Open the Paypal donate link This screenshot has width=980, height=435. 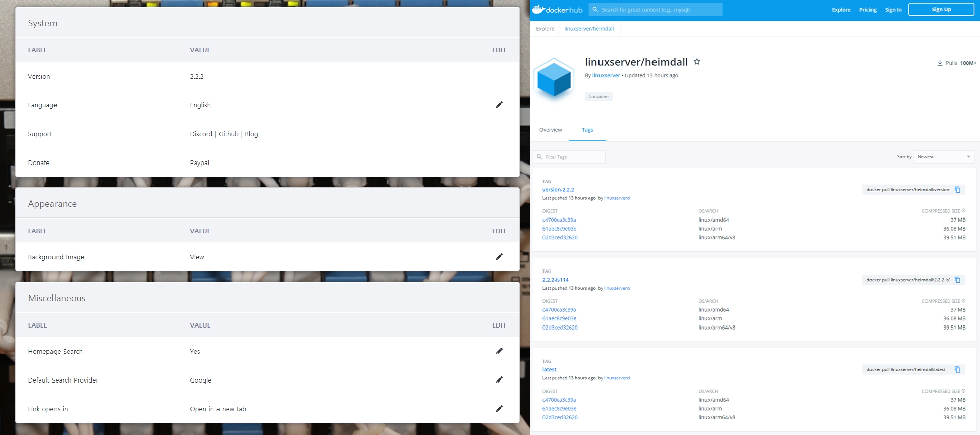click(x=199, y=163)
